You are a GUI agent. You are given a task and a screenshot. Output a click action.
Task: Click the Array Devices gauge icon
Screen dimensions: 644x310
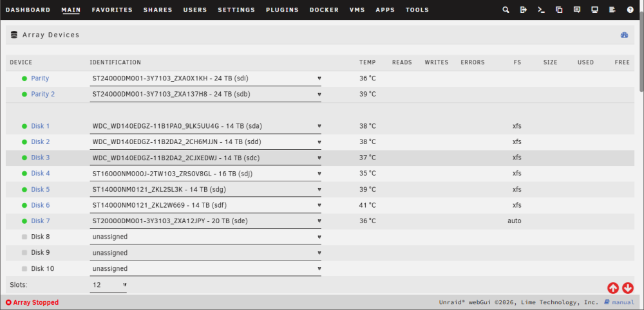coord(624,35)
